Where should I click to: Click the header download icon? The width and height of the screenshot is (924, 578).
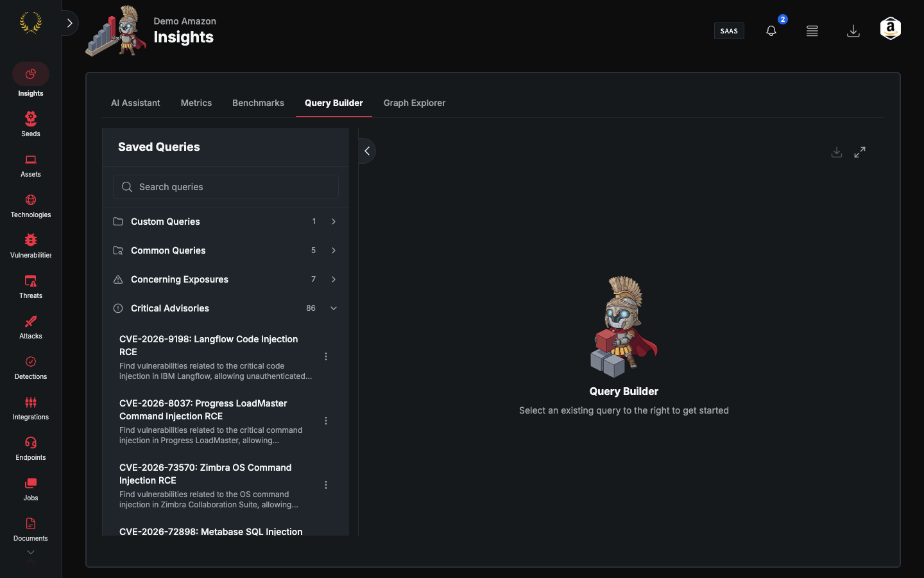pyautogui.click(x=853, y=31)
